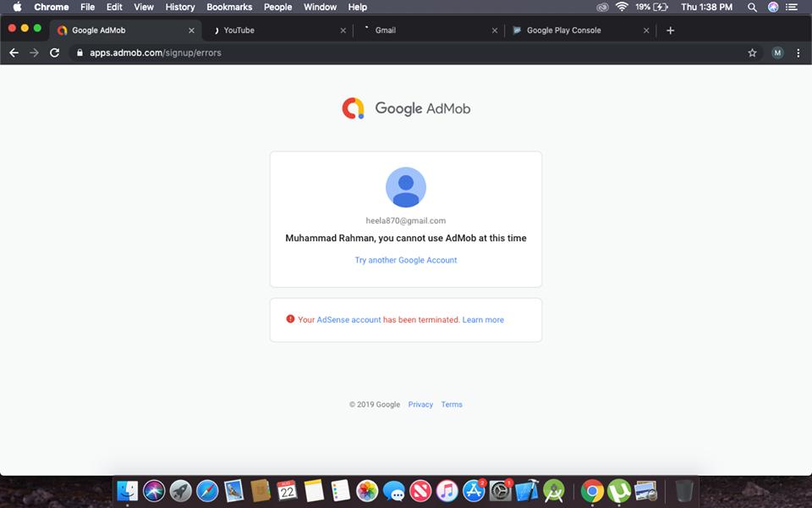Open Notes from the dock

click(x=314, y=490)
